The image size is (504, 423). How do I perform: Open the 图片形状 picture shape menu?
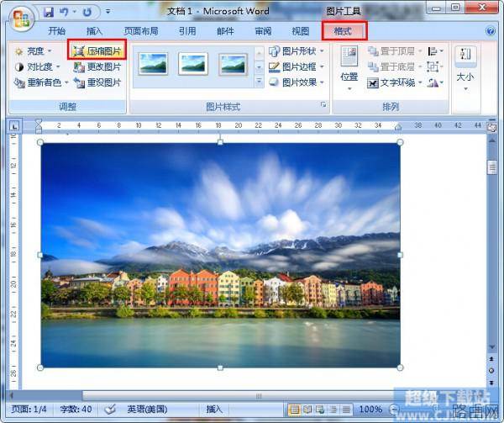pyautogui.click(x=297, y=50)
